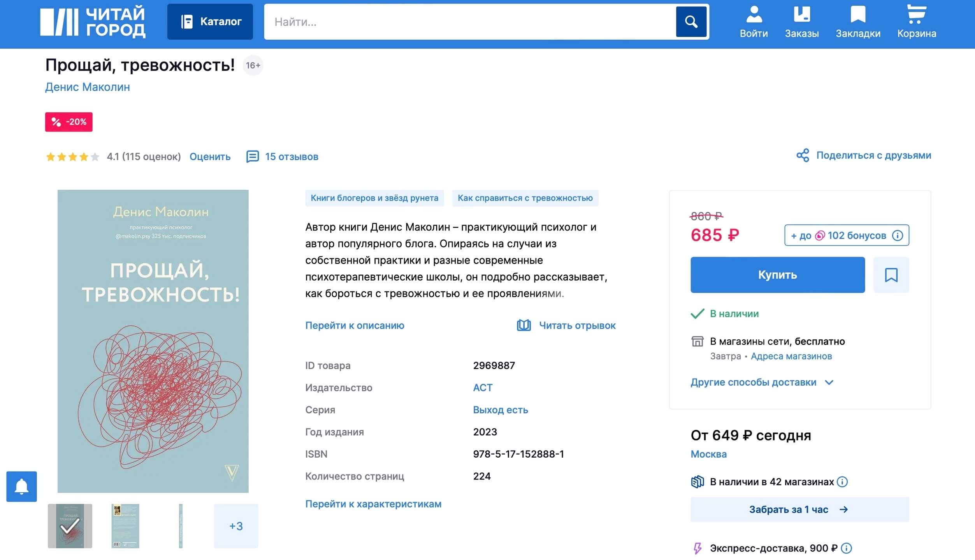Click the Купить button
The image size is (975, 560).
pos(778,275)
